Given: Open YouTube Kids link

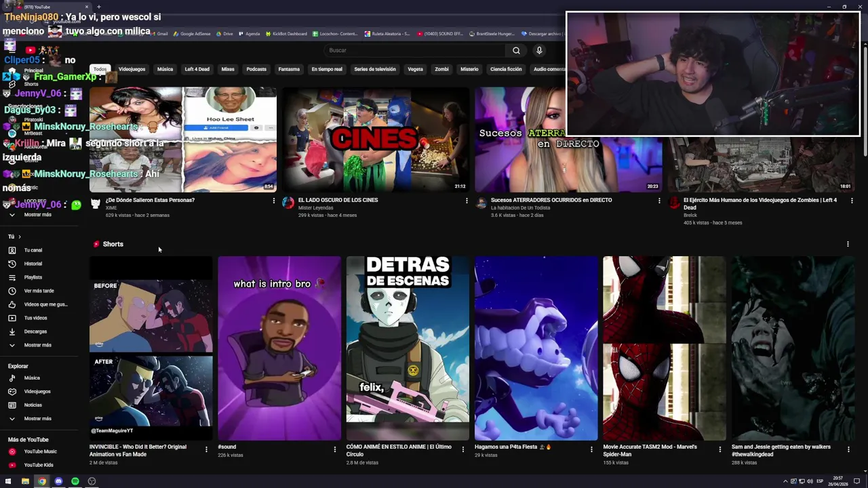Looking at the screenshot, I should point(38,465).
